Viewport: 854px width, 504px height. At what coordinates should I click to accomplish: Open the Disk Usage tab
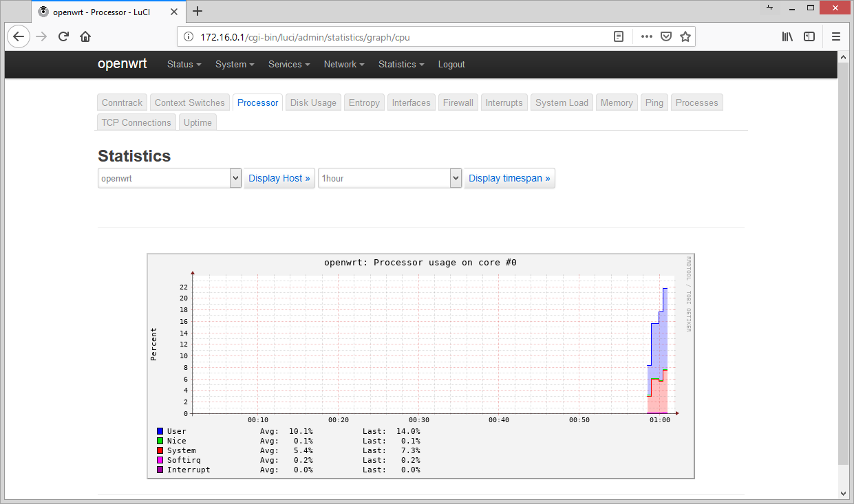coord(313,102)
